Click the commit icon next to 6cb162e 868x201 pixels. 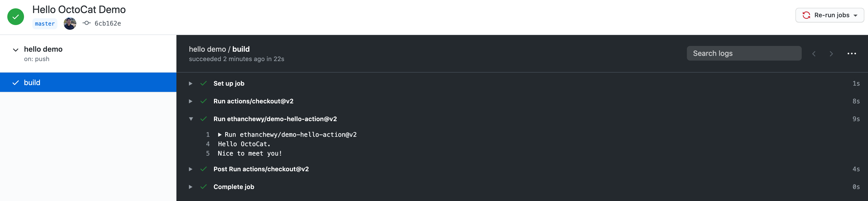pyautogui.click(x=87, y=23)
